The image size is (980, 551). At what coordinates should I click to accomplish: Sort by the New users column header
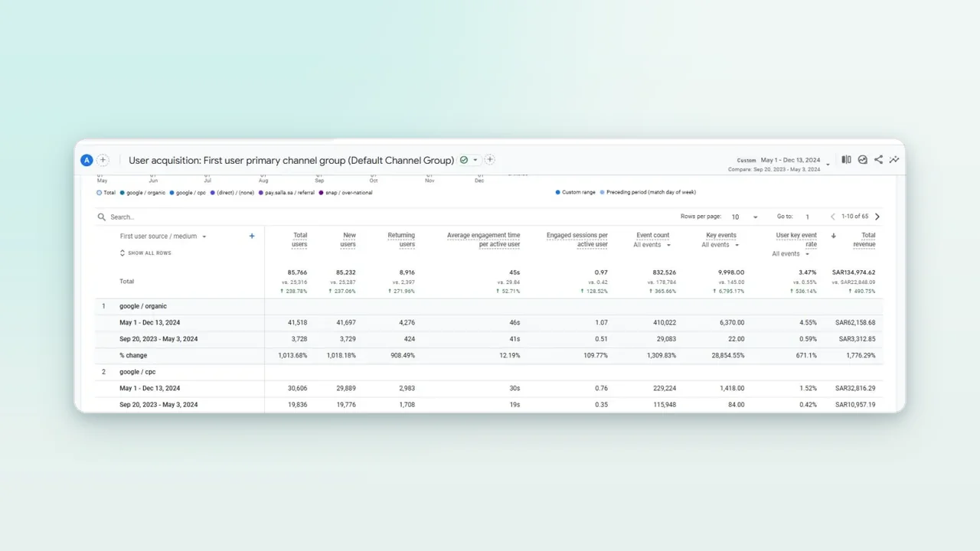tap(348, 240)
